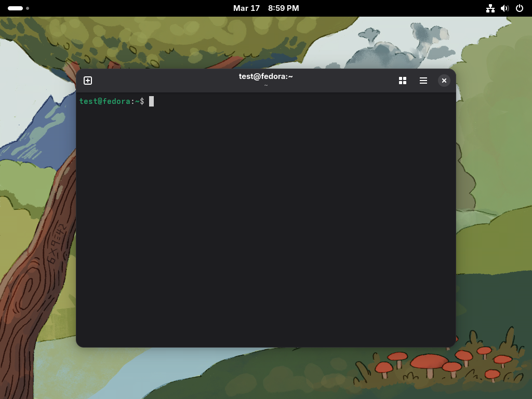Close the terminal window
This screenshot has height=399, width=532.
click(444, 81)
